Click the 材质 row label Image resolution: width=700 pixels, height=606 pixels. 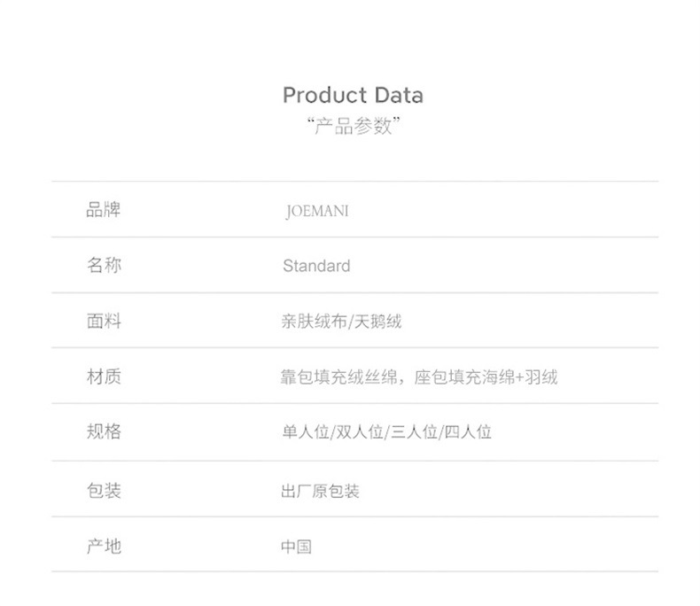pos(104,377)
